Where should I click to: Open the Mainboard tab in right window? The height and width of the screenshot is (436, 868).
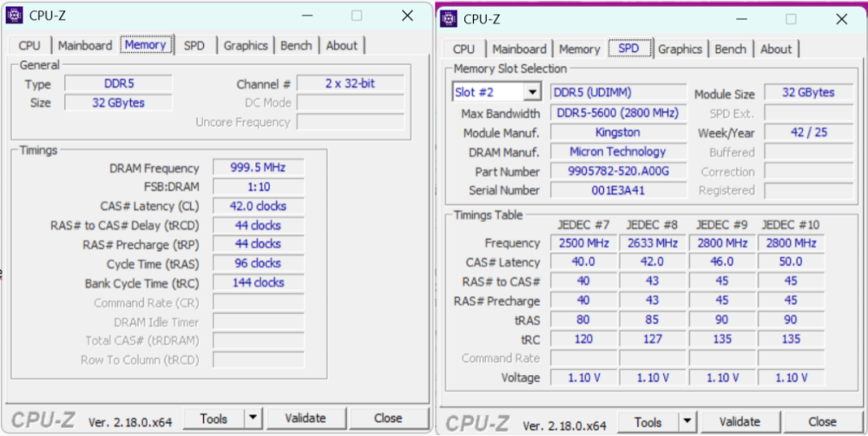pyautogui.click(x=519, y=49)
